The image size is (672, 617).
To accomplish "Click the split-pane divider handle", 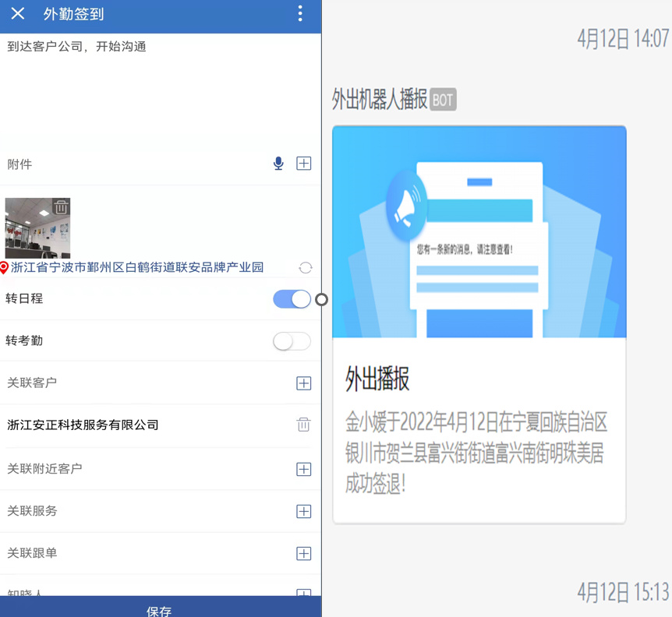I will pyautogui.click(x=321, y=299).
